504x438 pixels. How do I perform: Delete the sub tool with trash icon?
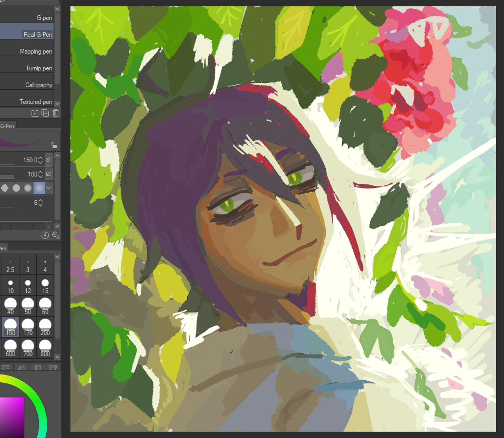click(x=56, y=113)
